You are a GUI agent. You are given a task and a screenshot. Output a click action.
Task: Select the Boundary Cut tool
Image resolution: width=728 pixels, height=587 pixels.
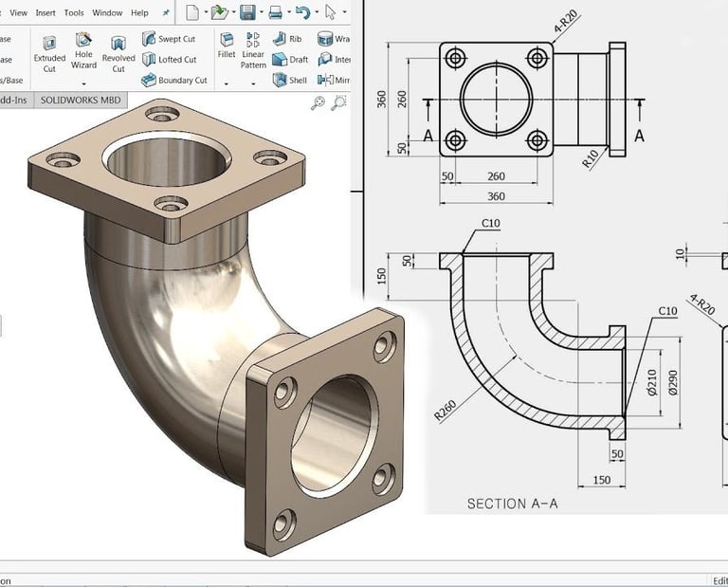coord(174,80)
